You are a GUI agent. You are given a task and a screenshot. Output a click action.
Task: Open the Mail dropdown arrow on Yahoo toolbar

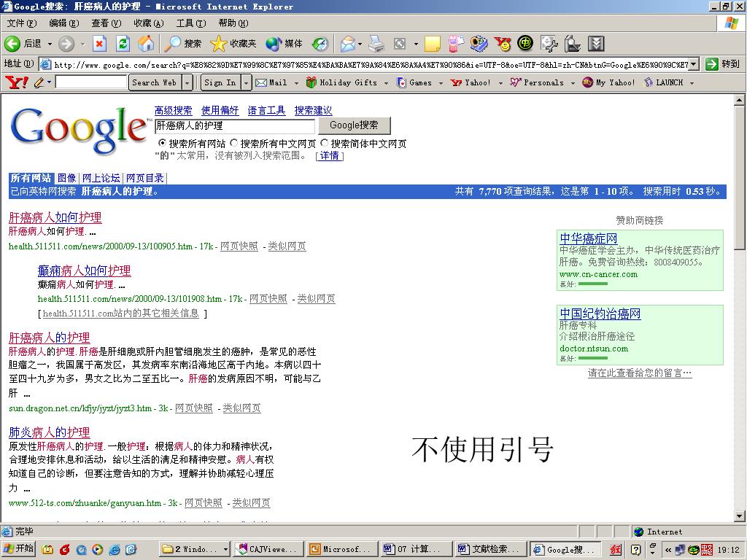click(x=296, y=83)
